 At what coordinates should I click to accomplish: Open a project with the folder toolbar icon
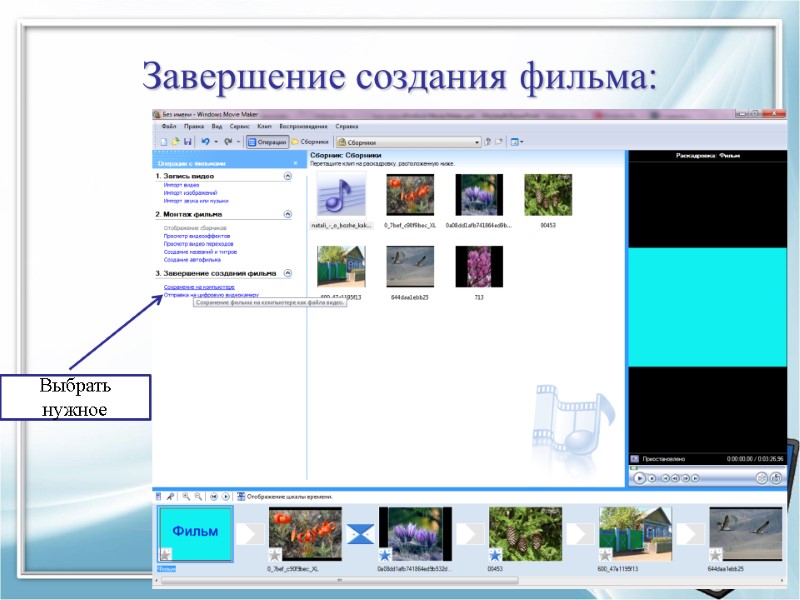point(176,142)
